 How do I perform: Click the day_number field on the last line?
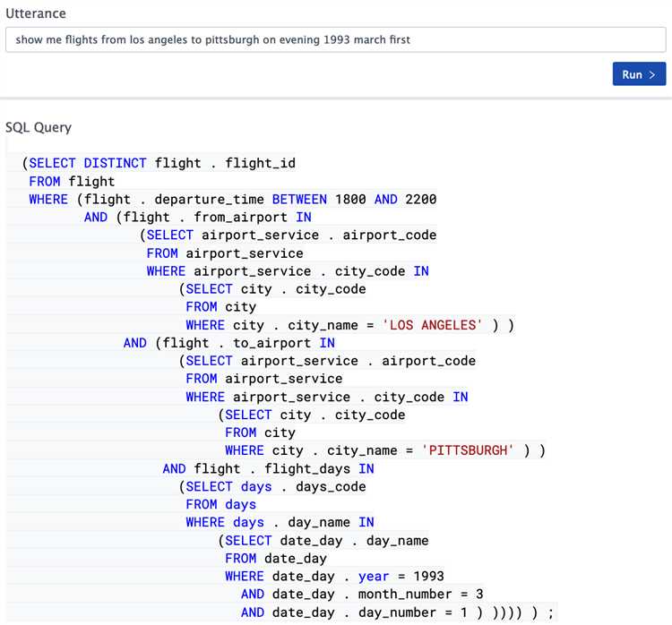(x=401, y=612)
